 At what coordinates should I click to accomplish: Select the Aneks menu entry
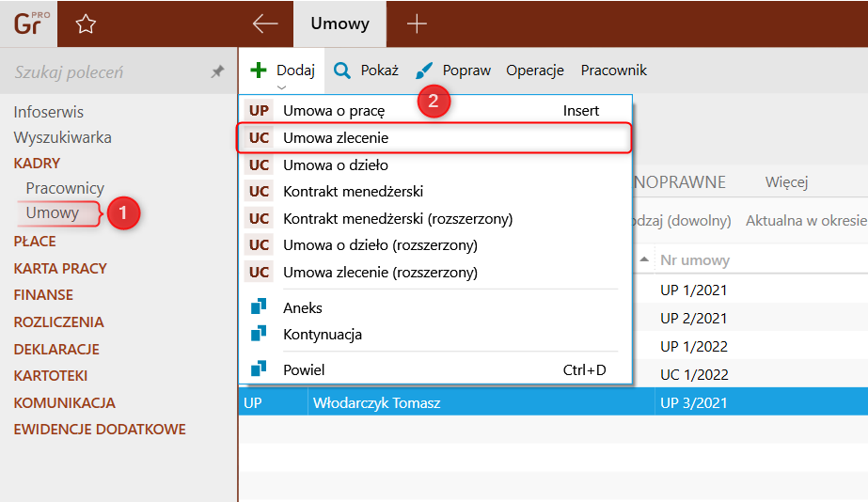435,307
